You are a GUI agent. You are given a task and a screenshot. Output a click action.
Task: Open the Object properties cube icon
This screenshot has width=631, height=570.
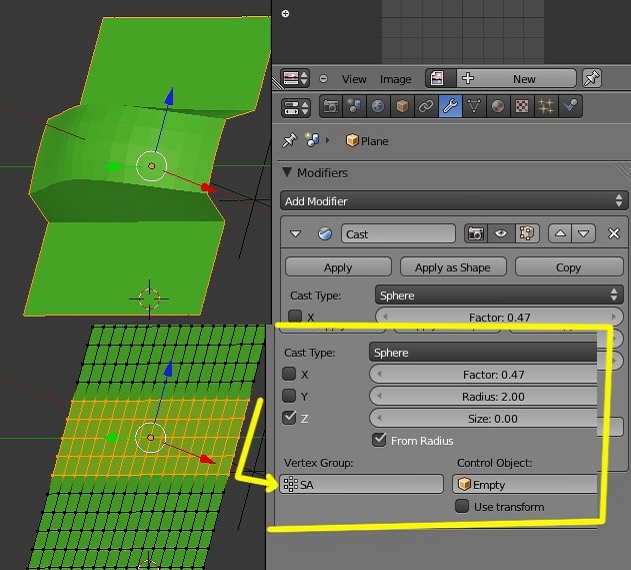coord(402,106)
